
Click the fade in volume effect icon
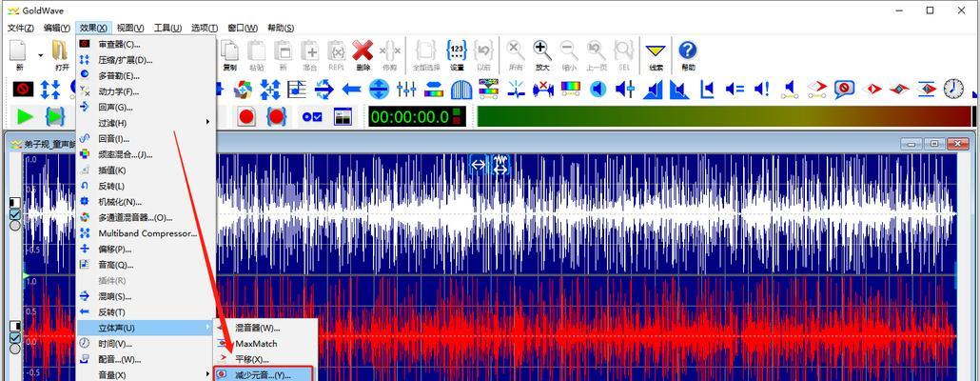(x=653, y=89)
